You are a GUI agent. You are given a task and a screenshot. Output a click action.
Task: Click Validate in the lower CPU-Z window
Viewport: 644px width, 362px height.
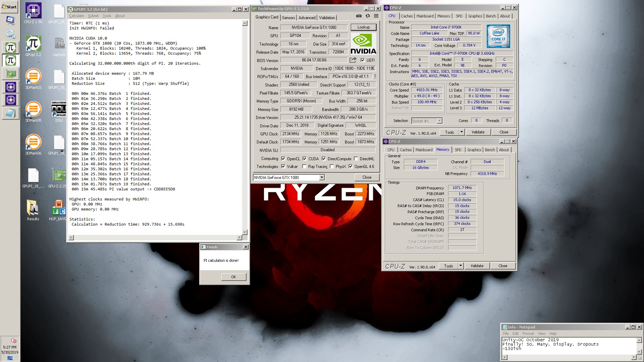(x=477, y=266)
